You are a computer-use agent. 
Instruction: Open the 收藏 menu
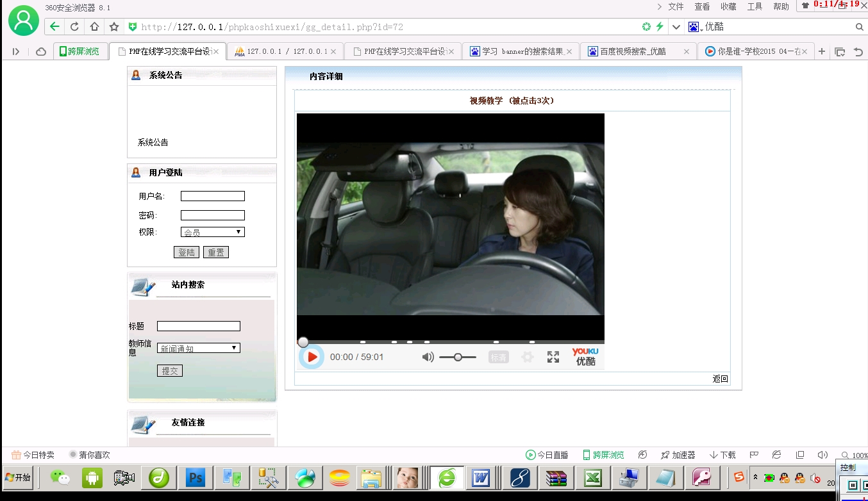coord(728,6)
